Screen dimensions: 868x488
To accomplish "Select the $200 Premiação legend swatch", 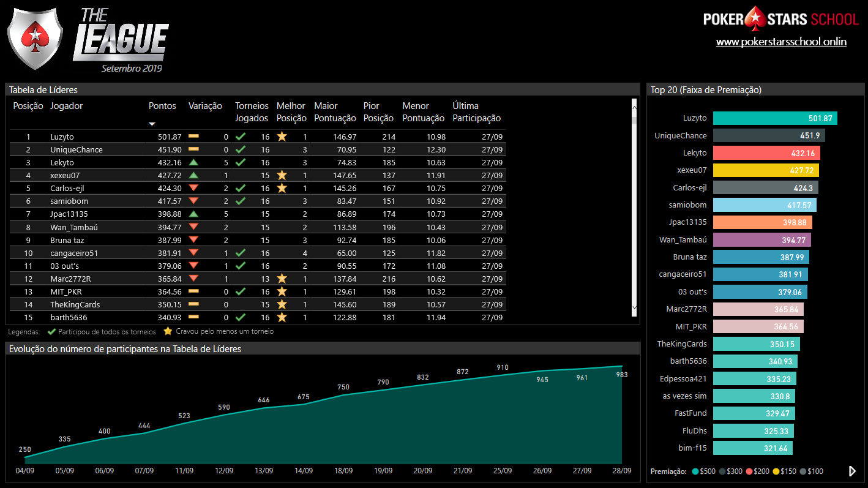I will (x=750, y=471).
